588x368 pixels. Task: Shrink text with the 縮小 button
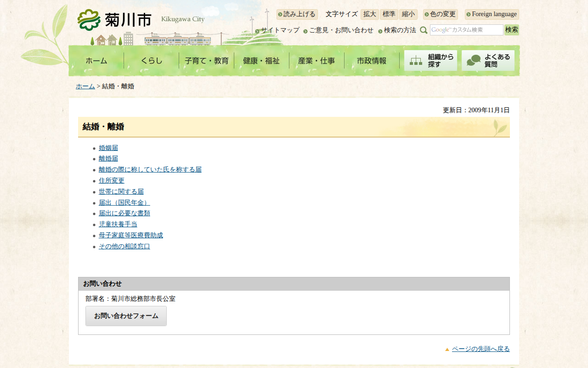408,14
